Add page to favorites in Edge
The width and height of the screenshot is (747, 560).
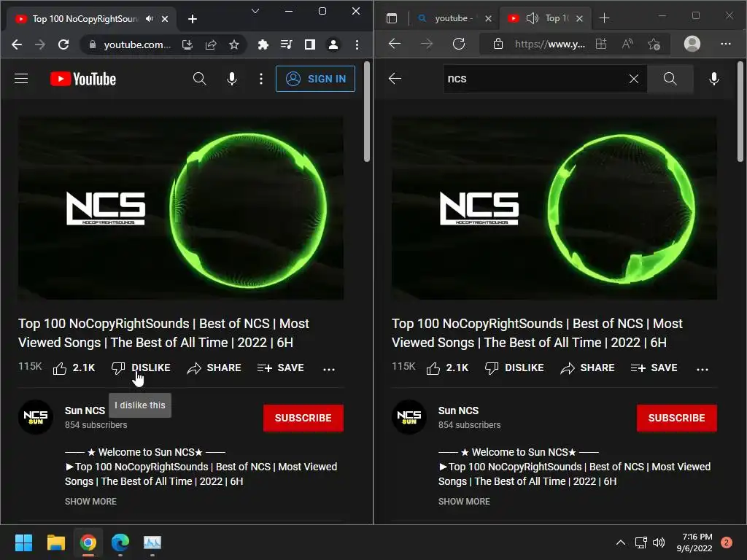tap(654, 44)
